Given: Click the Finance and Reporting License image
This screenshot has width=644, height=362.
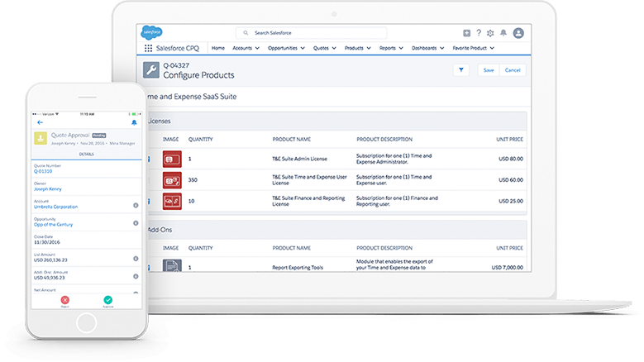Looking at the screenshot, I should [x=172, y=201].
